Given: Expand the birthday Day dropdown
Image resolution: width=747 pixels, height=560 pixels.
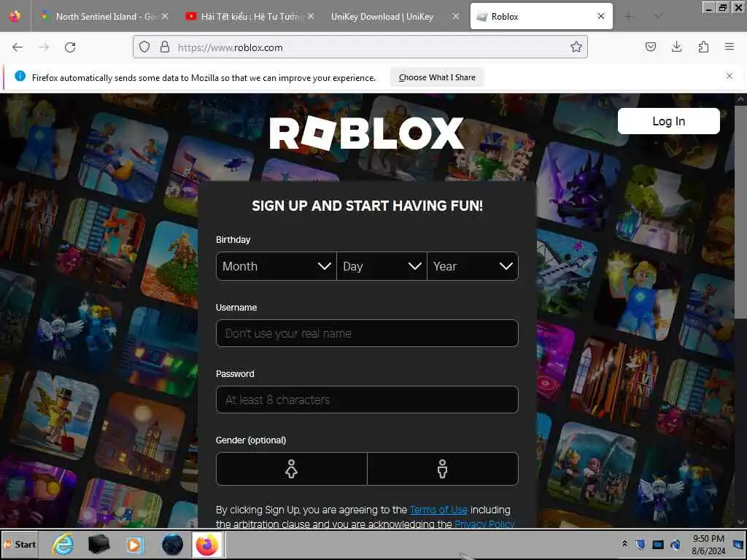Looking at the screenshot, I should click(382, 266).
